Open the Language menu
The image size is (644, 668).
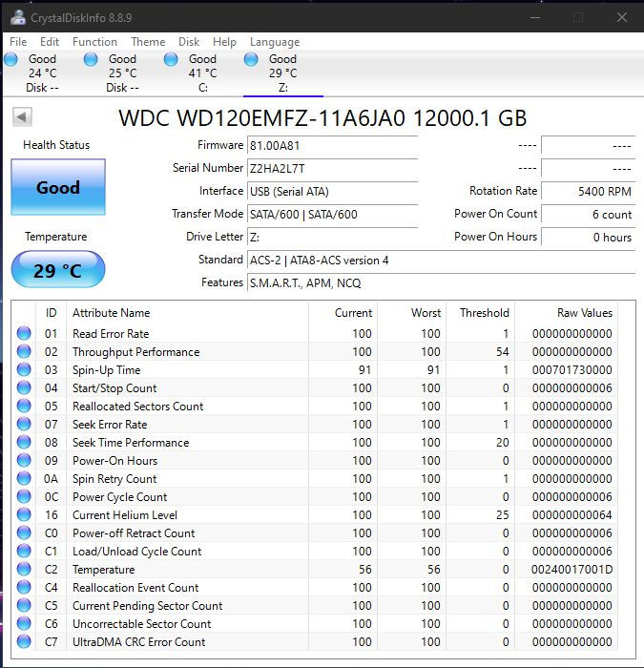(275, 42)
